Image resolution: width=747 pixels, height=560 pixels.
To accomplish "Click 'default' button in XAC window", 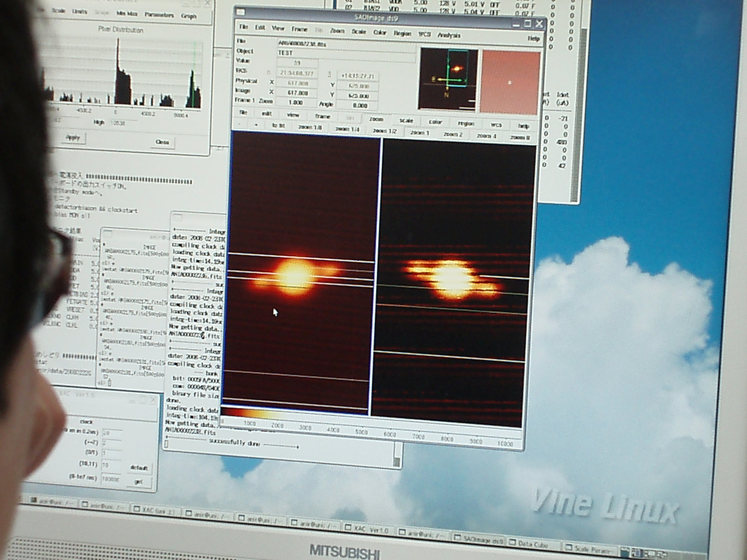I will click(139, 468).
